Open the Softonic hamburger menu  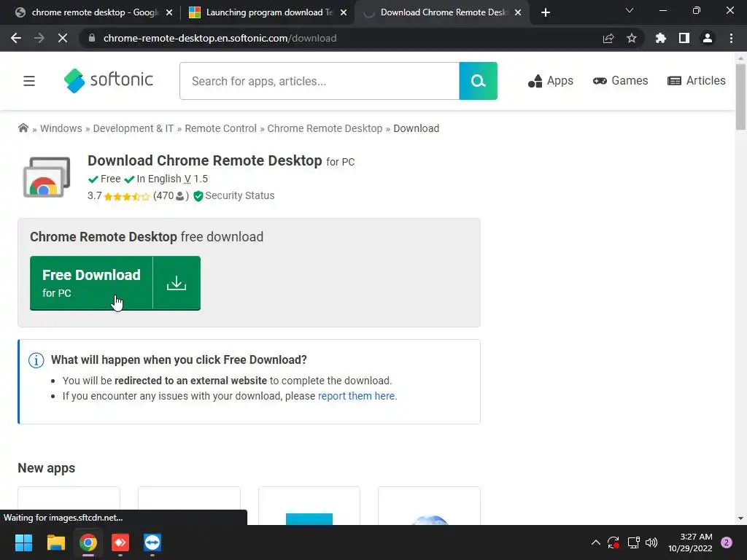click(29, 81)
